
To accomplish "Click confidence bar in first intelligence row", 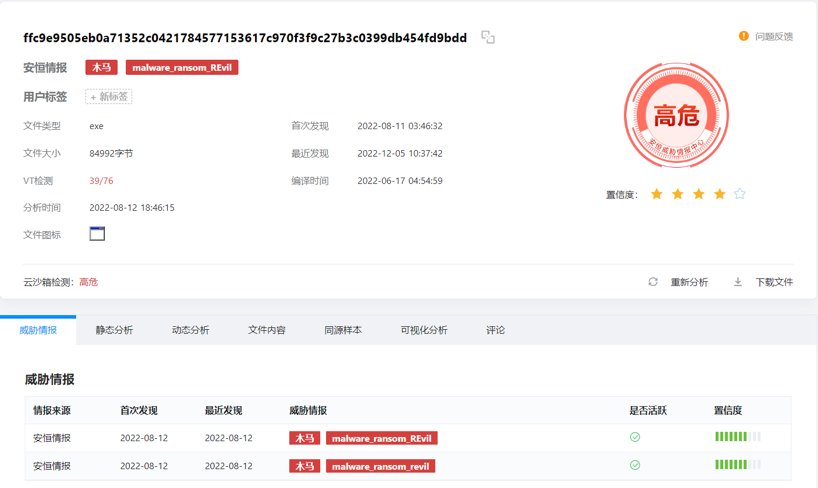I will [x=737, y=437].
